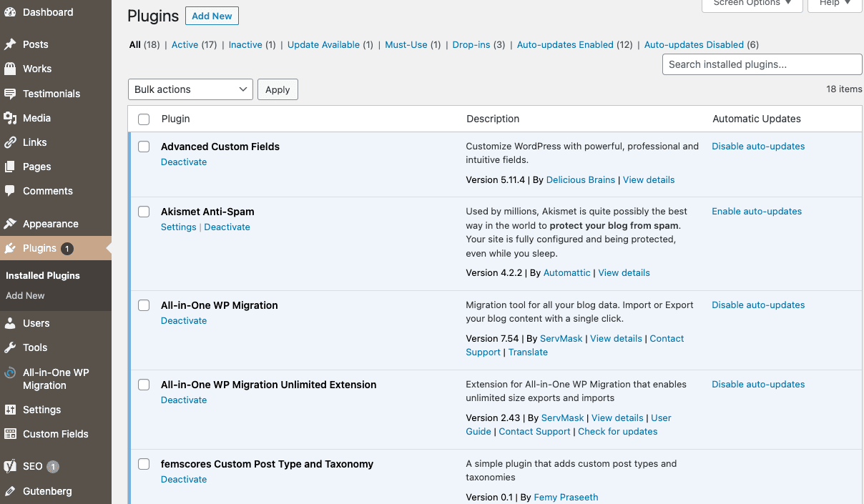This screenshot has height=504, width=864.
Task: Toggle the select-all plugins checkbox
Action: coord(143,119)
